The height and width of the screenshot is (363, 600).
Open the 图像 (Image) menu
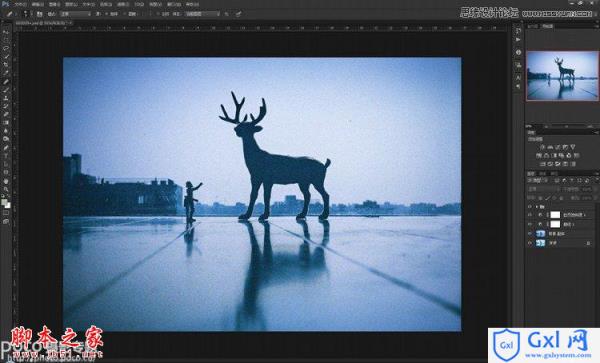pyautogui.click(x=55, y=4)
